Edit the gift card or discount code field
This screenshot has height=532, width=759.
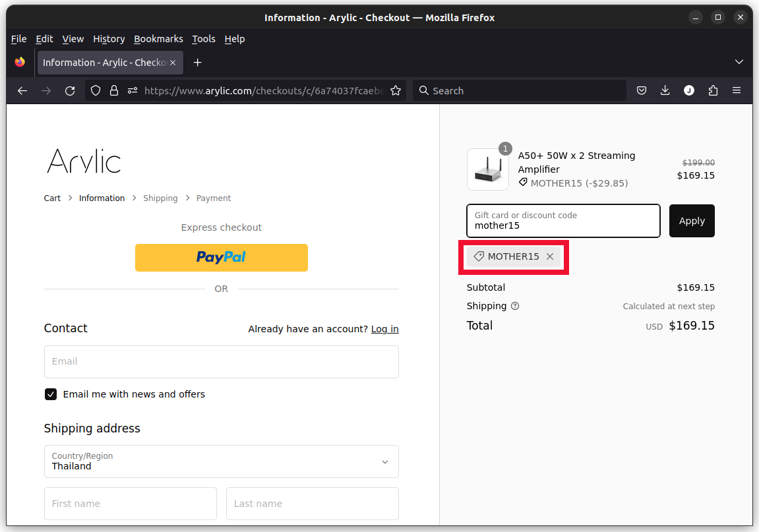click(x=563, y=221)
